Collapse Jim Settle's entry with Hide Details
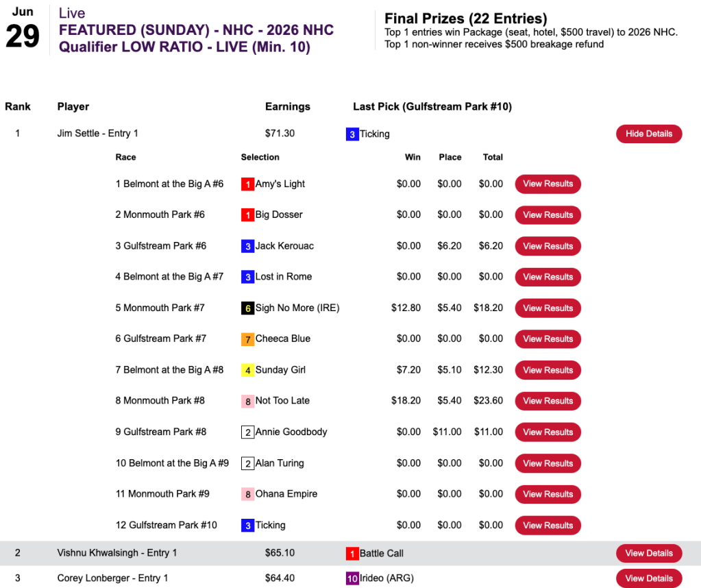 point(648,134)
